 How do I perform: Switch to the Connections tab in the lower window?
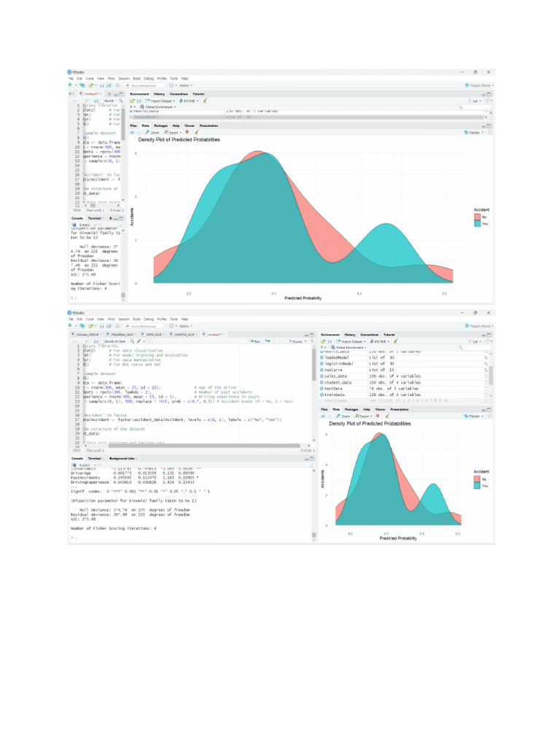click(x=369, y=334)
